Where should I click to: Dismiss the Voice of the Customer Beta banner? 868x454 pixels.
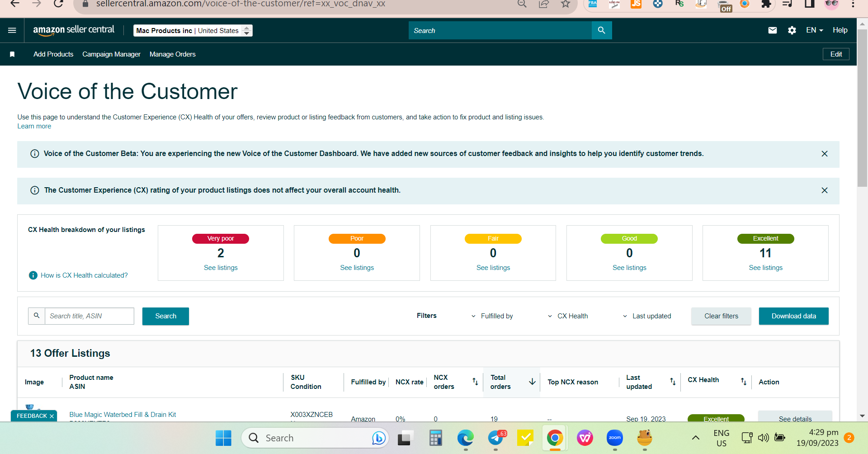point(825,154)
